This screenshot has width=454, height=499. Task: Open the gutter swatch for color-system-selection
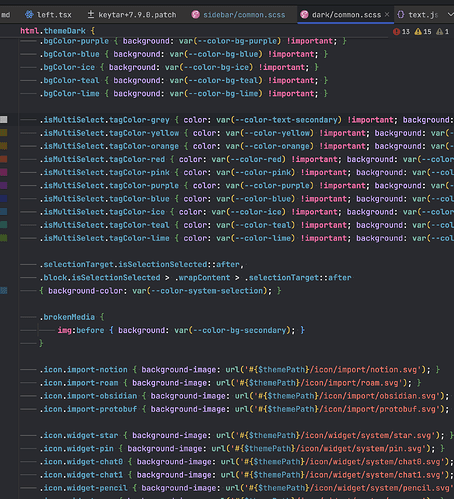coord(4,291)
